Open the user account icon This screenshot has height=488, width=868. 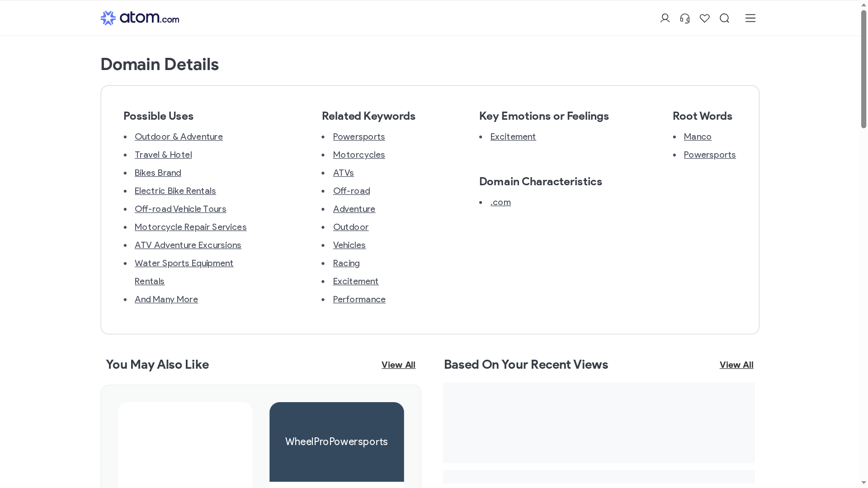point(665,18)
